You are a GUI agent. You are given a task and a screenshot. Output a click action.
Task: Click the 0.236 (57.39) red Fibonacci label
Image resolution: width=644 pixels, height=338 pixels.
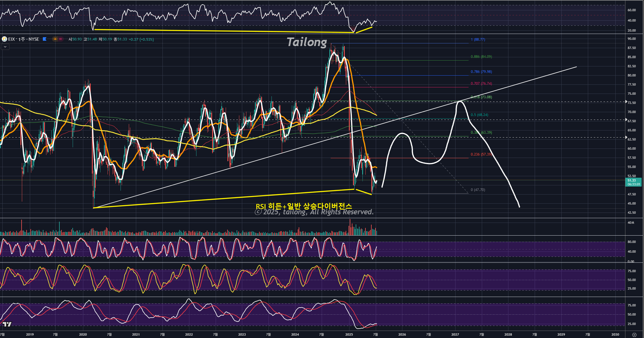point(481,154)
